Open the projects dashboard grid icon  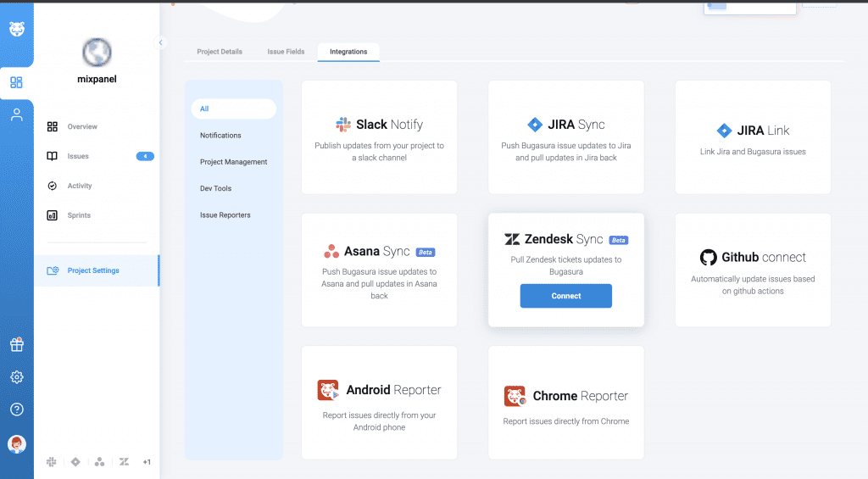[17, 82]
